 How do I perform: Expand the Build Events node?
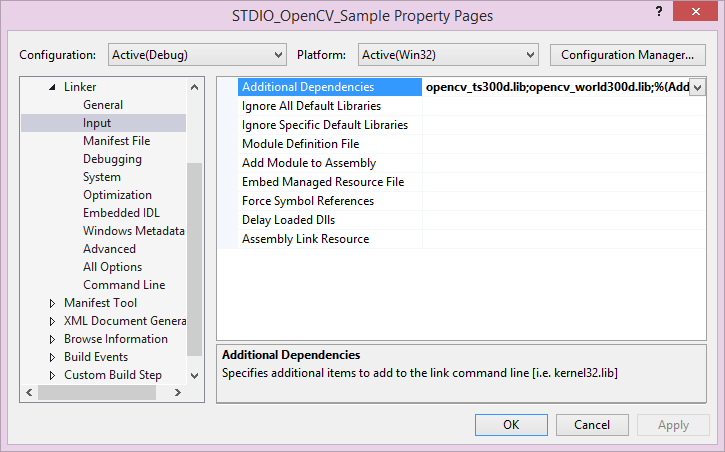[52, 357]
